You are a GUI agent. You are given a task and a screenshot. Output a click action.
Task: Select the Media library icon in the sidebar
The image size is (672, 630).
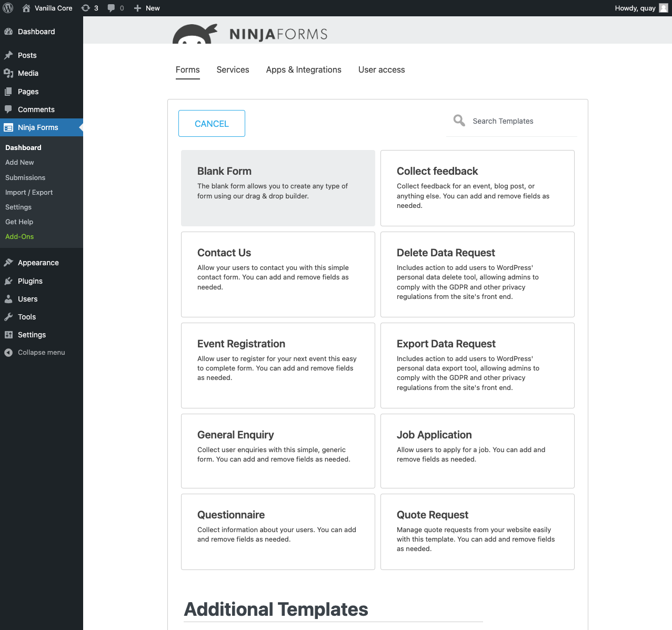[x=9, y=73]
